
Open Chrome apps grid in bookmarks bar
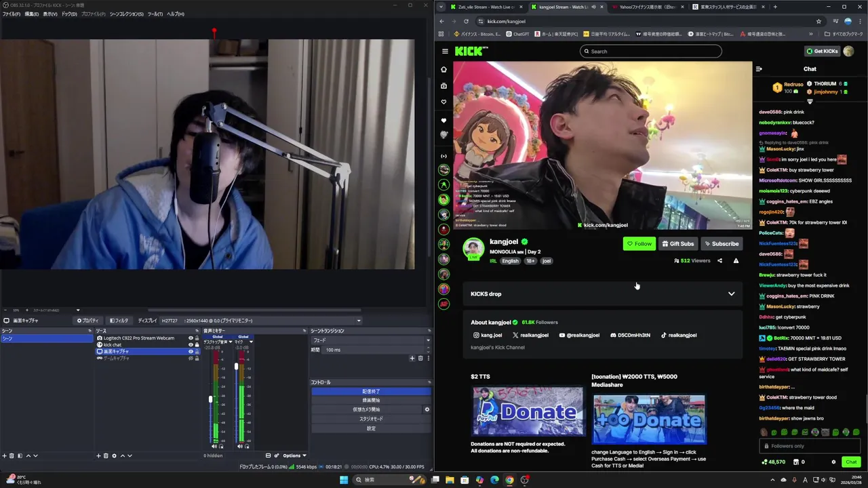pos(441,34)
